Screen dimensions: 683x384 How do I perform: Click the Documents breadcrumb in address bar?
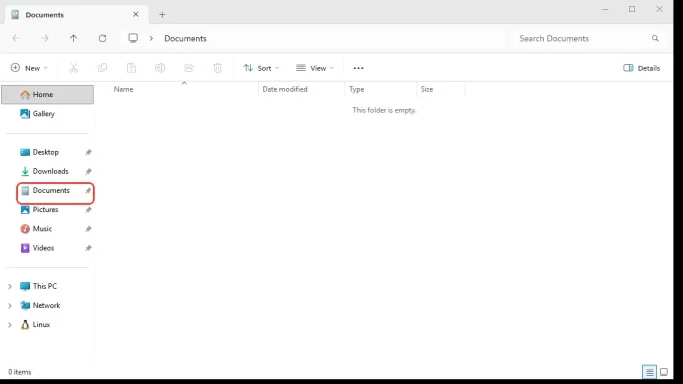185,38
